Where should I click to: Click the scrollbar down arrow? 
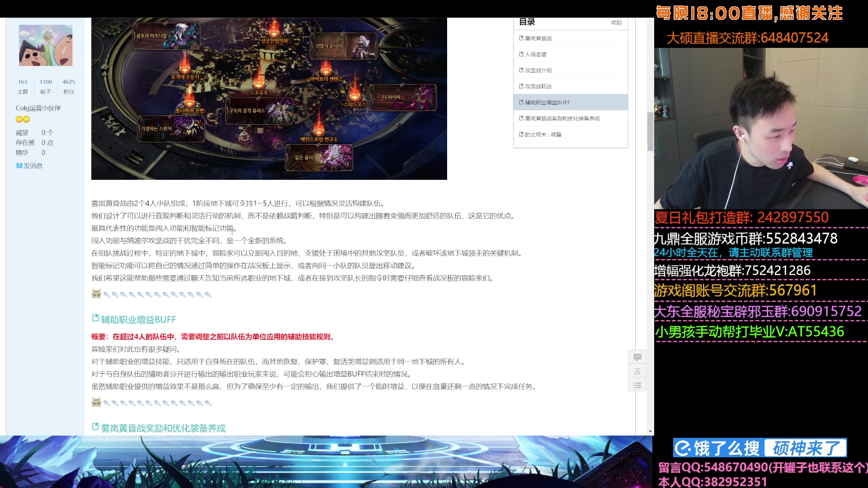(650, 432)
